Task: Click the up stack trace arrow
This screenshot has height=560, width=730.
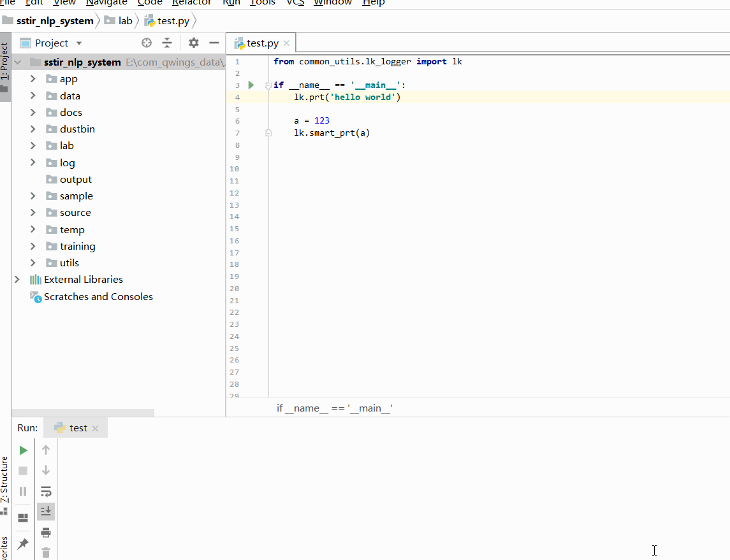Action: point(46,450)
